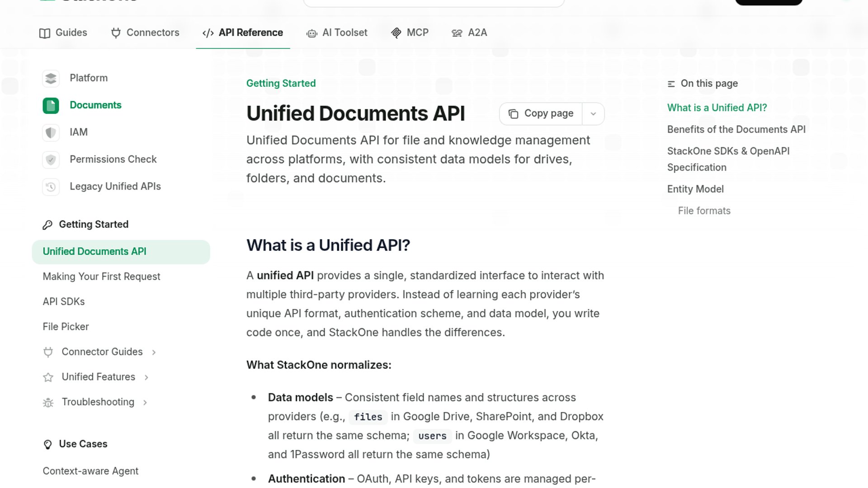Open the Copy page dropdown arrow
The height and width of the screenshot is (488, 868).
click(593, 114)
